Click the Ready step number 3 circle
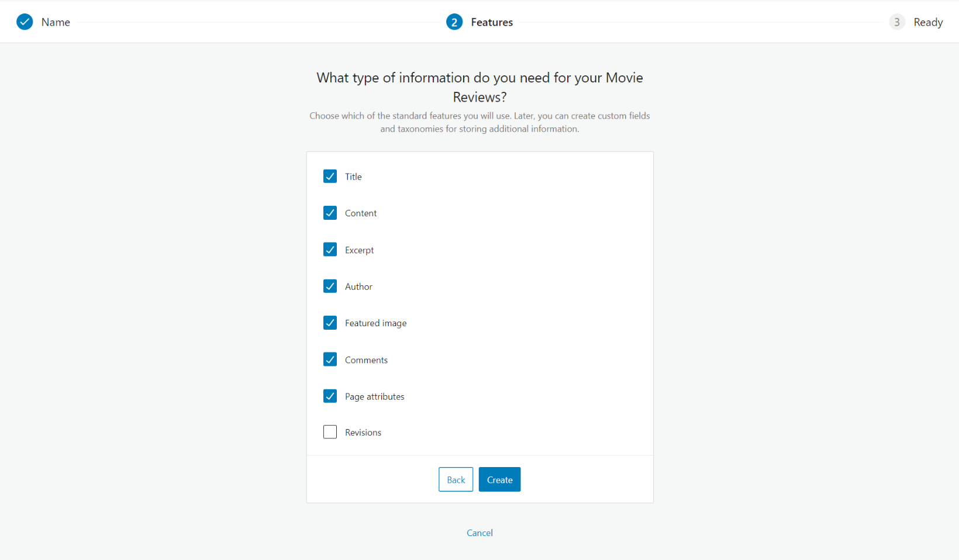Viewport: 959px width, 560px height. pyautogui.click(x=896, y=22)
